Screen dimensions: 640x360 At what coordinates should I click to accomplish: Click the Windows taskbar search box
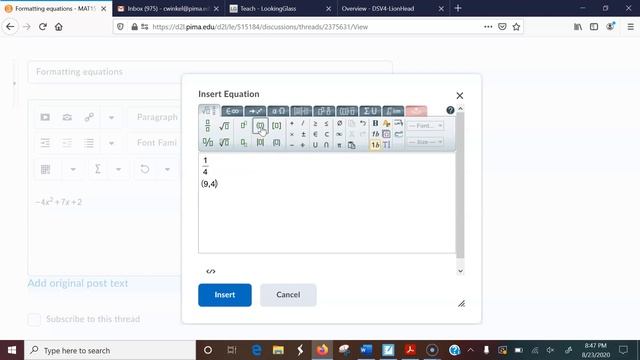click(x=110, y=350)
